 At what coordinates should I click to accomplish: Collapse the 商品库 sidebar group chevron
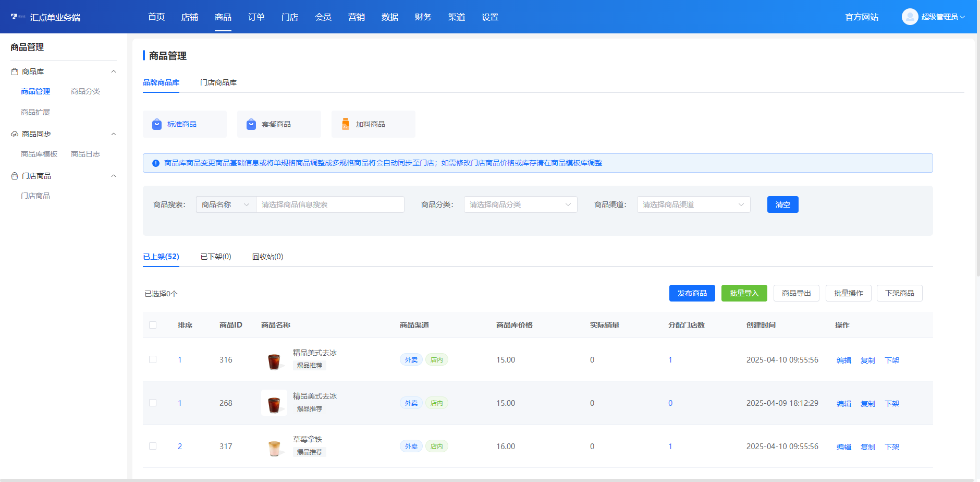(x=114, y=71)
